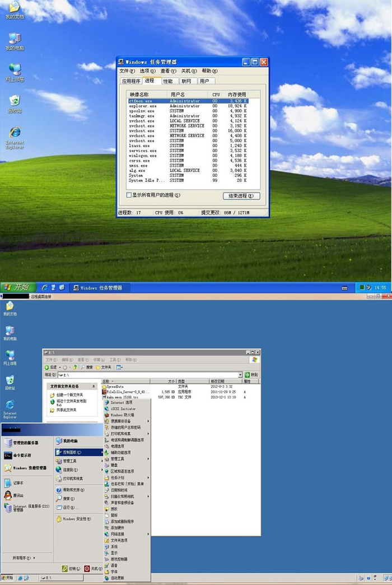Collapse the 文件和文件夹任务 panel chevron
The image size is (392, 585).
pos(94,386)
